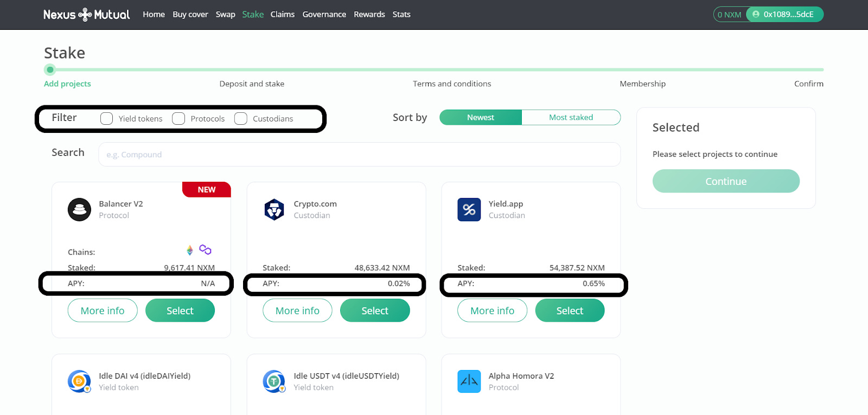Open the Home page
The image size is (868, 415).
point(154,15)
